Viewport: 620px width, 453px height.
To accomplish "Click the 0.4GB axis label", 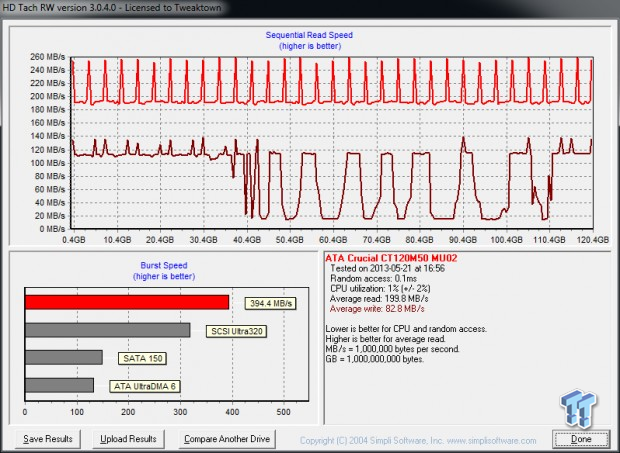I will [x=74, y=240].
